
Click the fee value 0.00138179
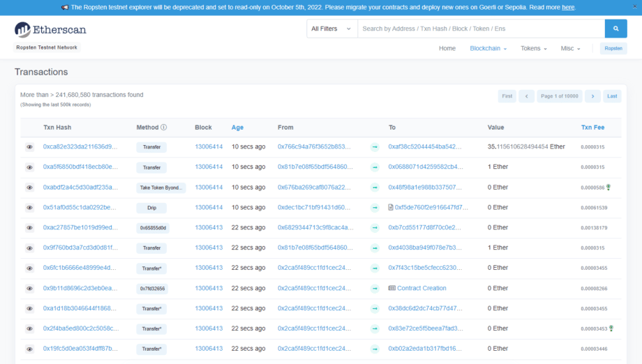pyautogui.click(x=594, y=228)
